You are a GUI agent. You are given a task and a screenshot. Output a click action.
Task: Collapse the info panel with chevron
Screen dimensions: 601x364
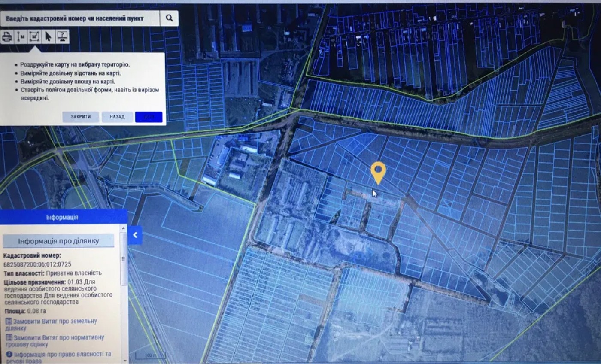[x=135, y=235]
